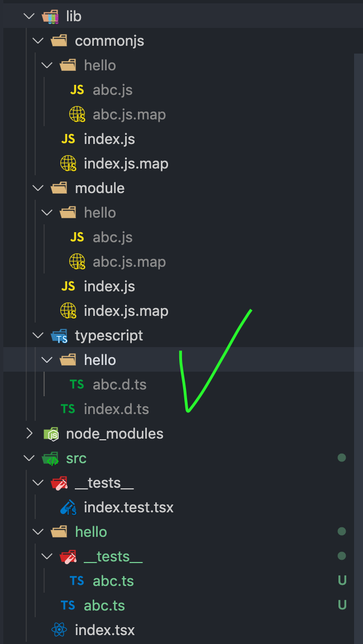
Task: Click the JS badge icon beside index.js
Action: (68, 139)
